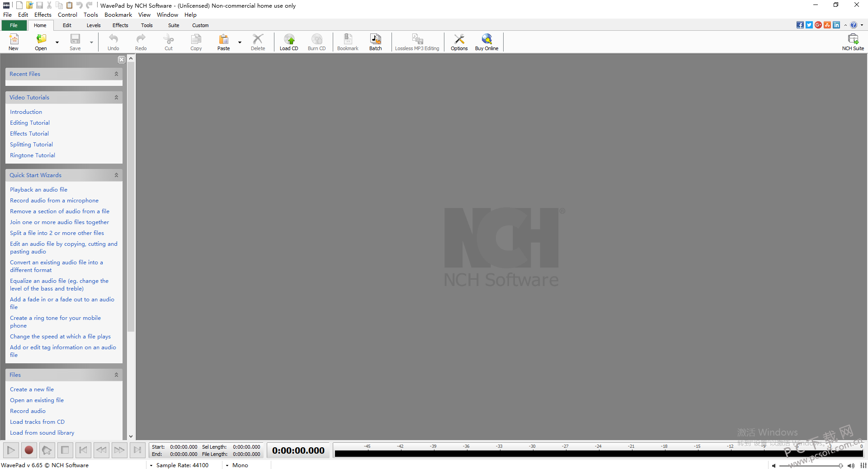
Task: Click the sidebar vertical scrollbar thumb
Action: point(131,197)
